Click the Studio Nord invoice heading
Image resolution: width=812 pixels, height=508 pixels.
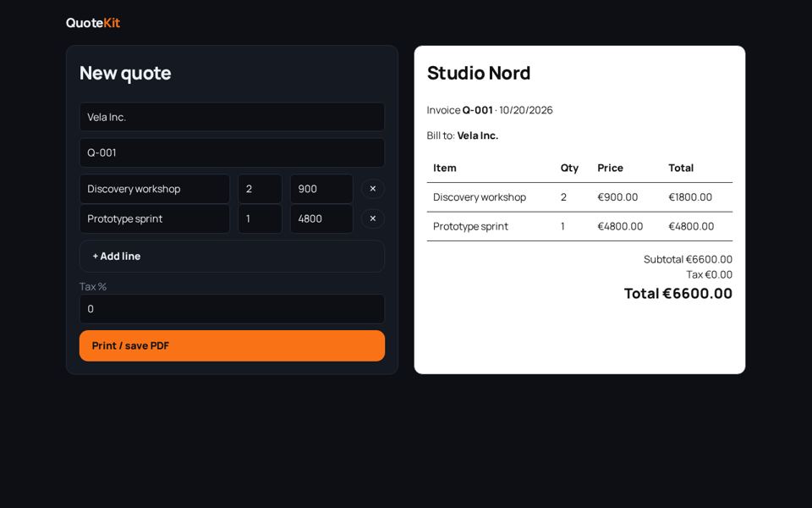[479, 73]
